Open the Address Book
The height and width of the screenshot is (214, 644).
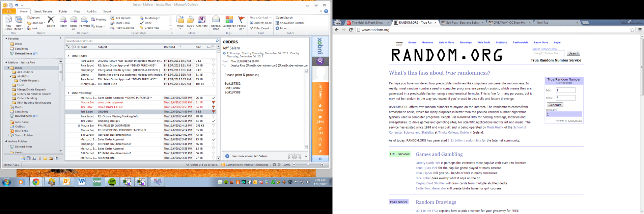260,23
